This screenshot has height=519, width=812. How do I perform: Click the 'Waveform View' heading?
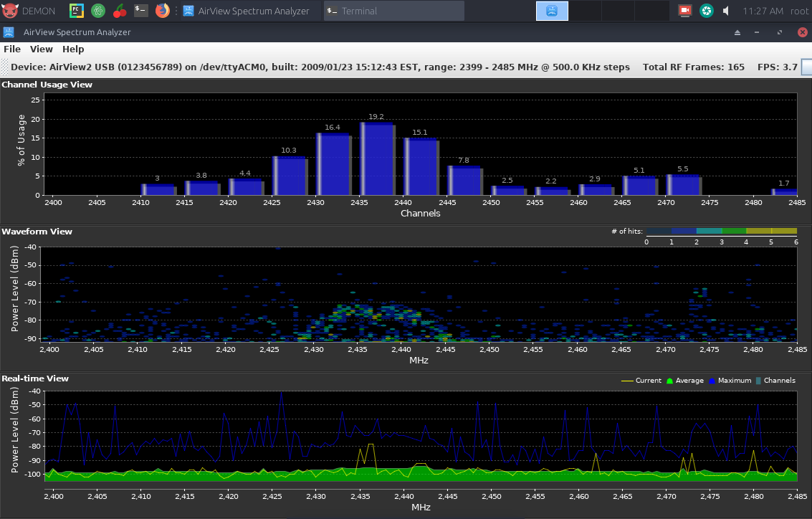[x=37, y=232]
